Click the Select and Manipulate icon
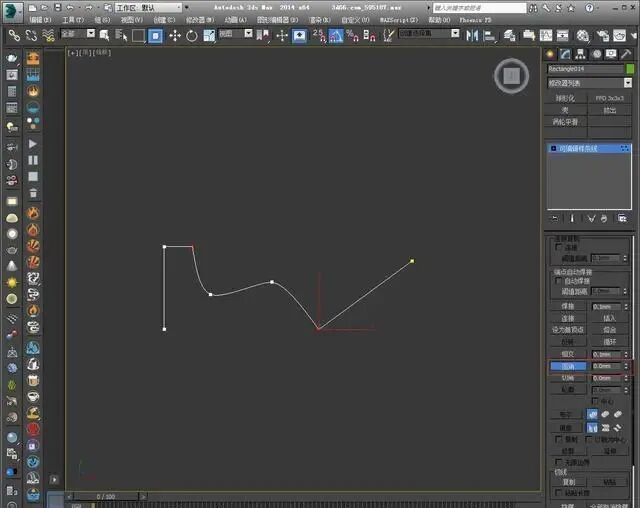640x508 pixels. point(282,36)
